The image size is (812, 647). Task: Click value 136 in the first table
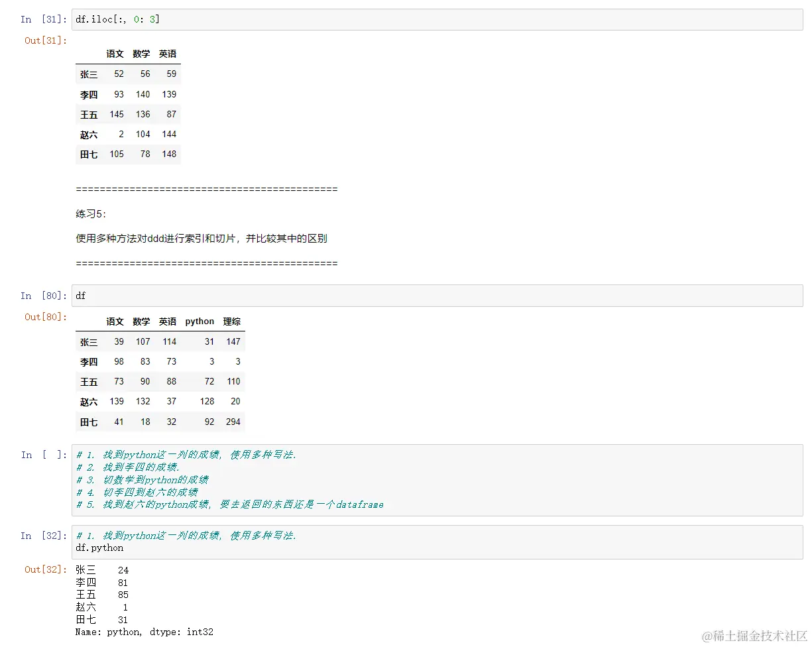pyautogui.click(x=143, y=114)
